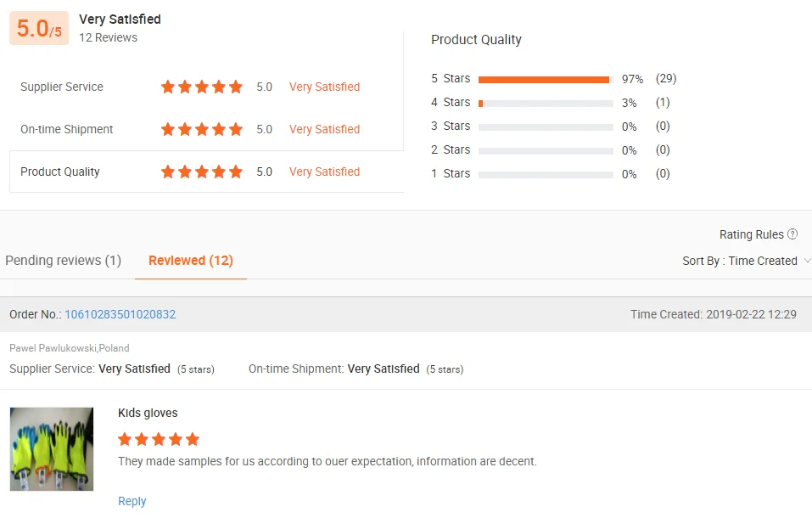Click the Kids gloves review stars
The image size is (812, 518).
point(159,439)
